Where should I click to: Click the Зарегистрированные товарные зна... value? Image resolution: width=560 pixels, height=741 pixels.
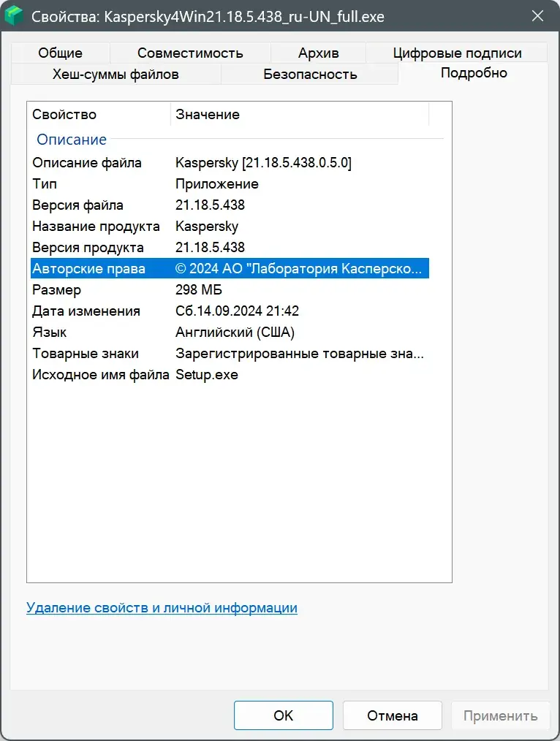coord(299,354)
